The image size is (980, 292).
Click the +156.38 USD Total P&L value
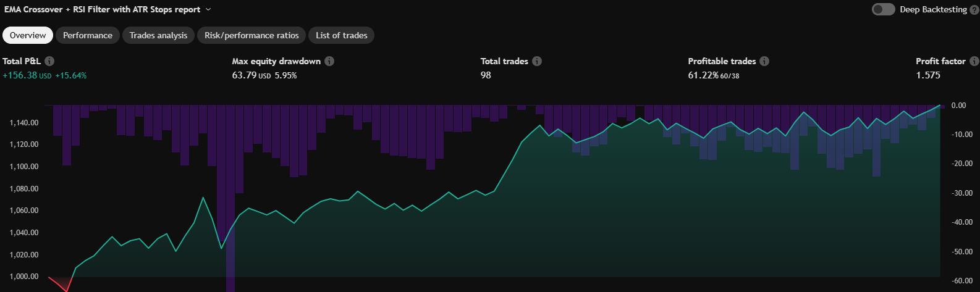point(27,75)
